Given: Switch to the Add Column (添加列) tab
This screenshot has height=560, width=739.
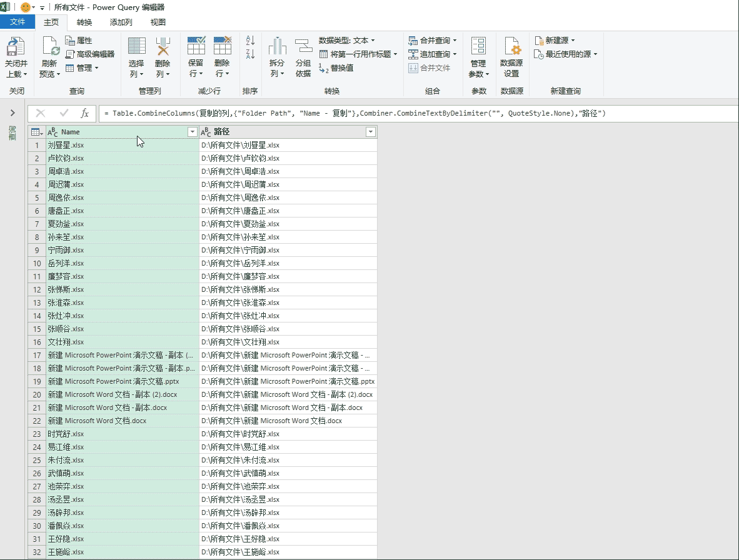Looking at the screenshot, I should pyautogui.click(x=121, y=22).
